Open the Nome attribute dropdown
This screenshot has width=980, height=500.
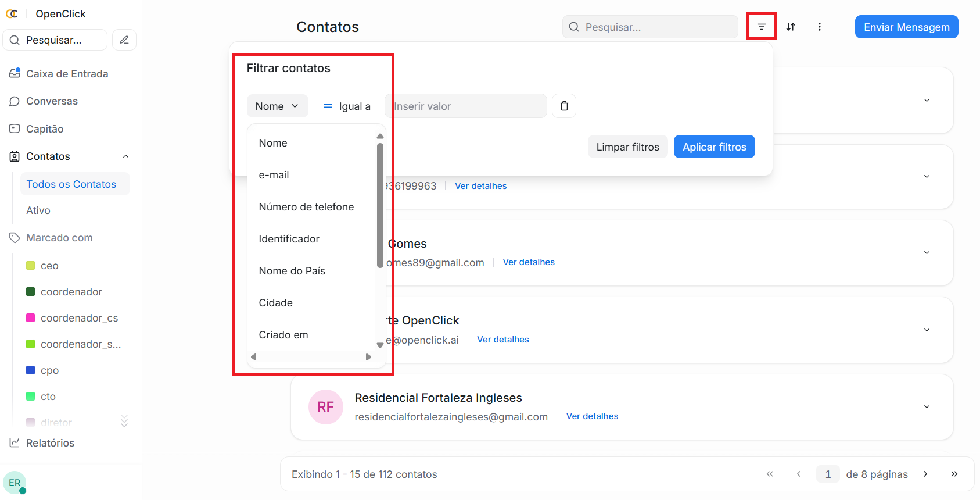tap(277, 106)
